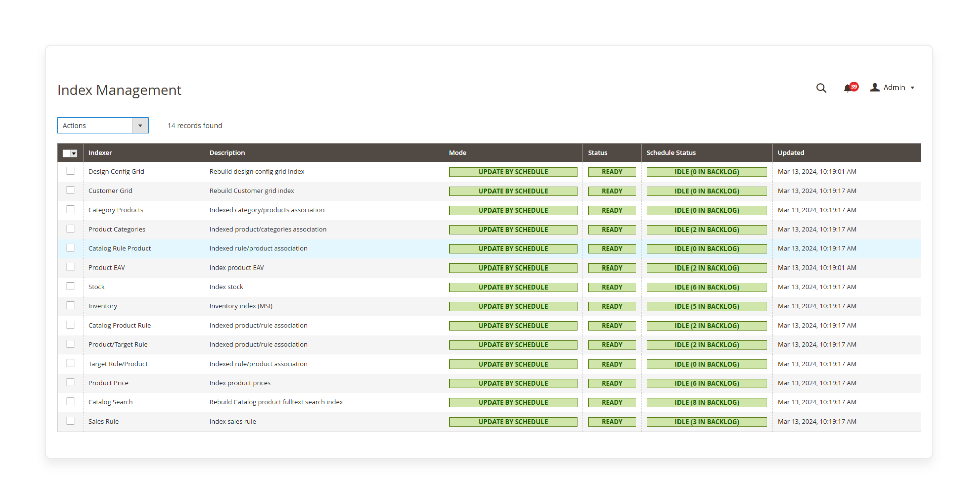Click 'Inventory index (MSI)' description
This screenshot has width=980, height=504.
241,306
